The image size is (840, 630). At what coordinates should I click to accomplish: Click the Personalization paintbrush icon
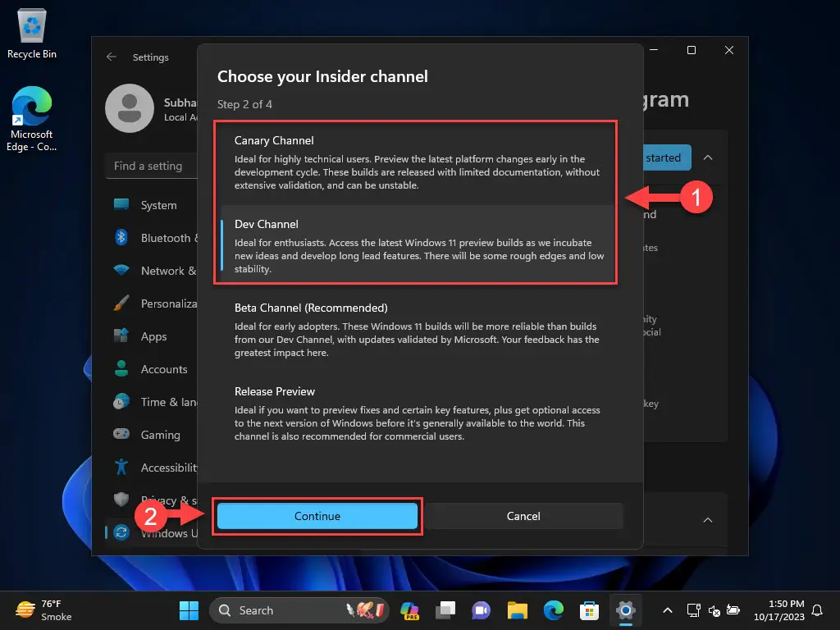coord(121,303)
